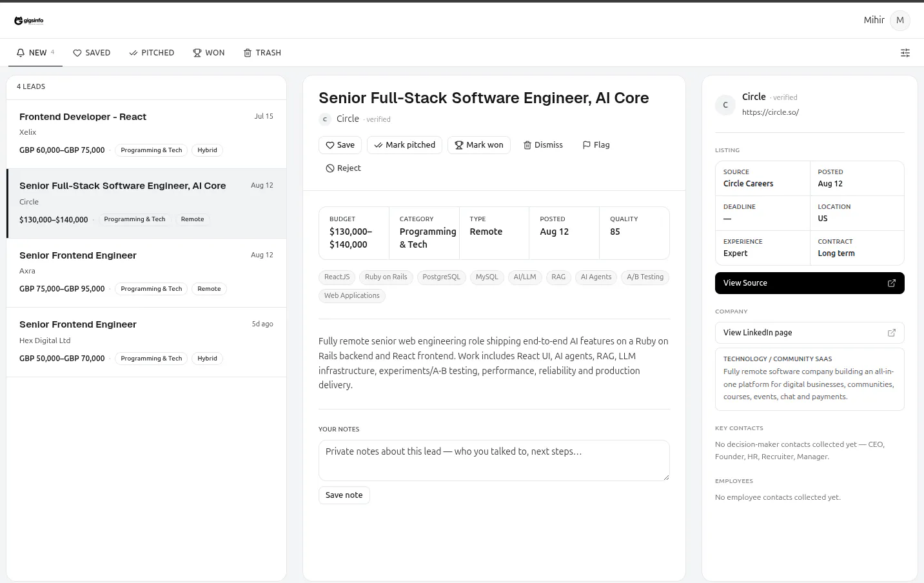
Task: Open the PITCHED tab
Action: 152,53
